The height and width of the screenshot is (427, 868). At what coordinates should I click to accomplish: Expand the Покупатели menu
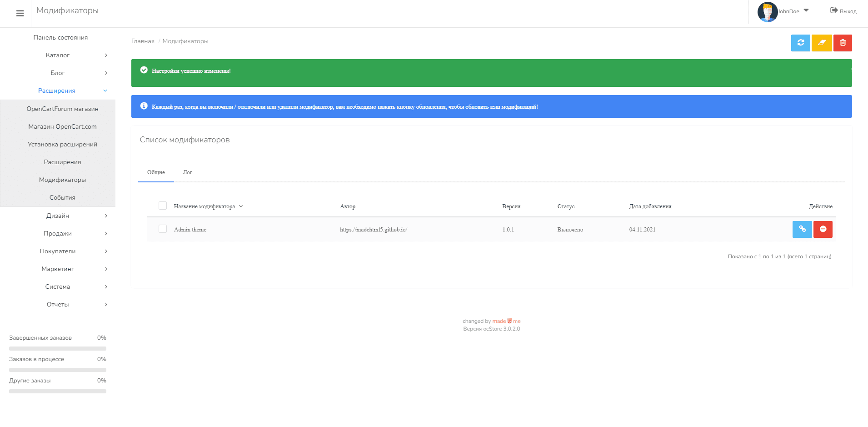(58, 251)
